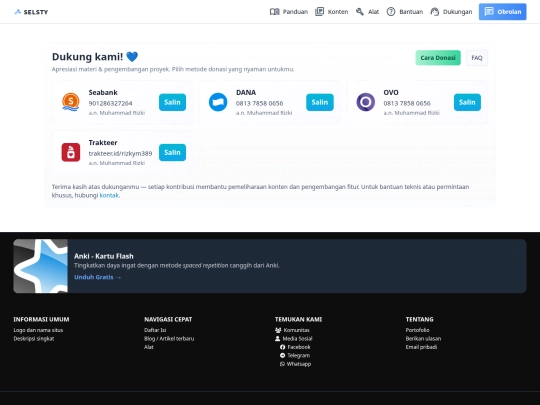Open the FAQ button
Image resolution: width=540 pixels, height=405 pixels.
pos(477,58)
